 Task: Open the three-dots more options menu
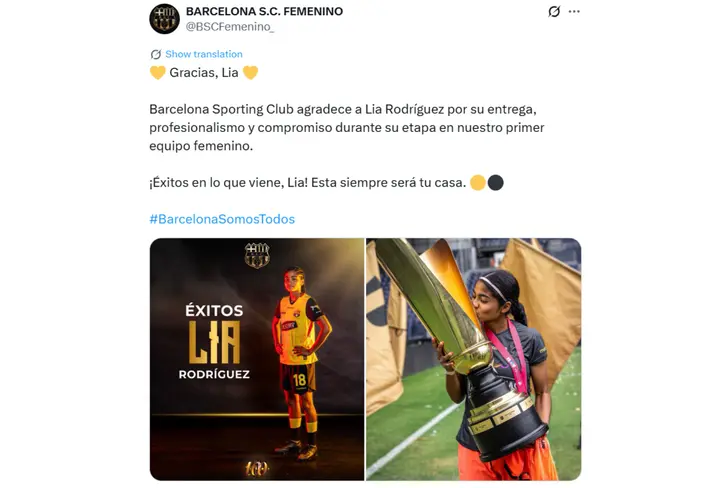coord(574,12)
